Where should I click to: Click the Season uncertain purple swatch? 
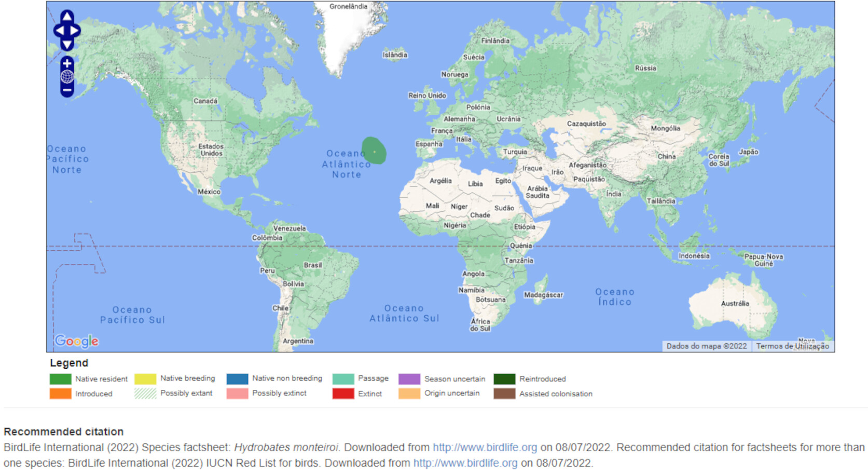click(x=409, y=379)
